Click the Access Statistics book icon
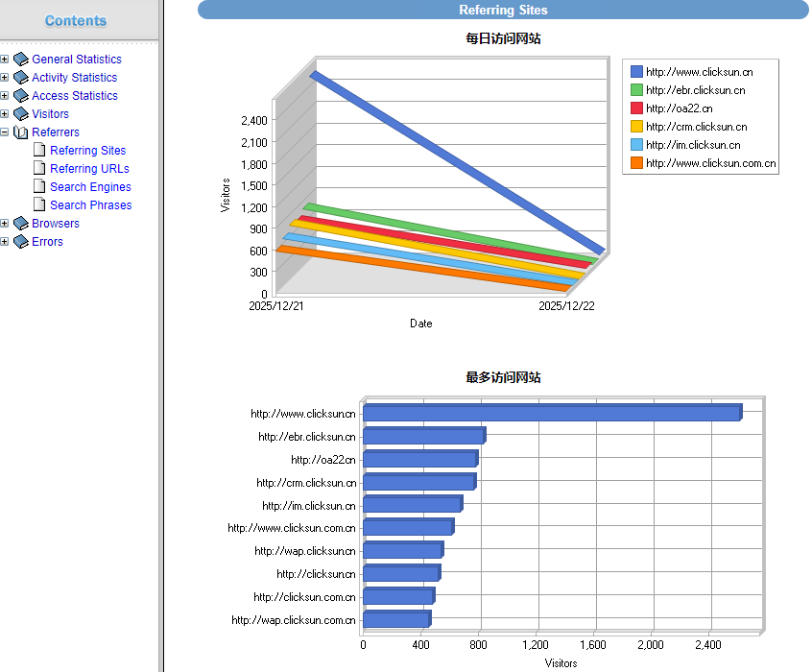Image resolution: width=812 pixels, height=672 pixels. [21, 96]
